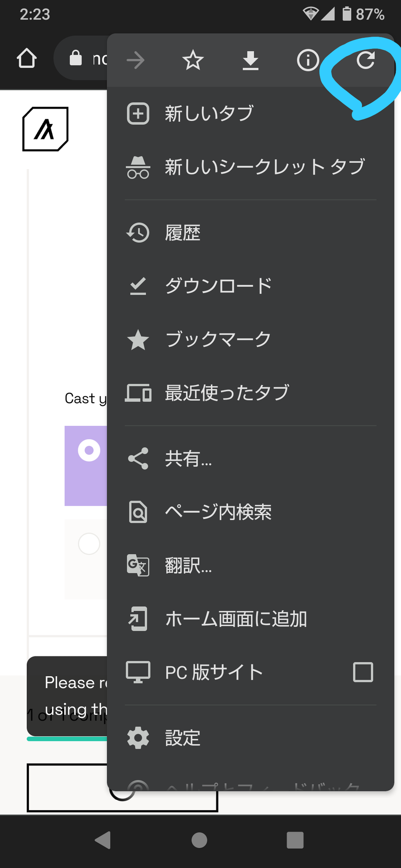
Task: Tap the history clock icon
Action: [138, 233]
